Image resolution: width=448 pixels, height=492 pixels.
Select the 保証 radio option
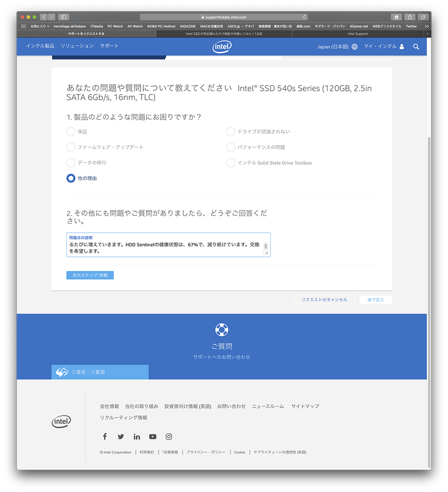(71, 132)
